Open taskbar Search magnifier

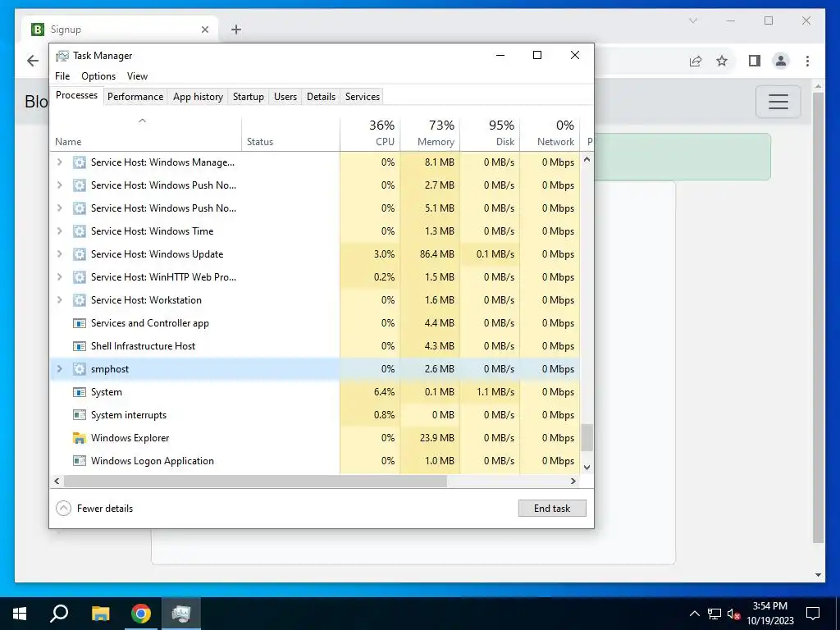point(59,613)
